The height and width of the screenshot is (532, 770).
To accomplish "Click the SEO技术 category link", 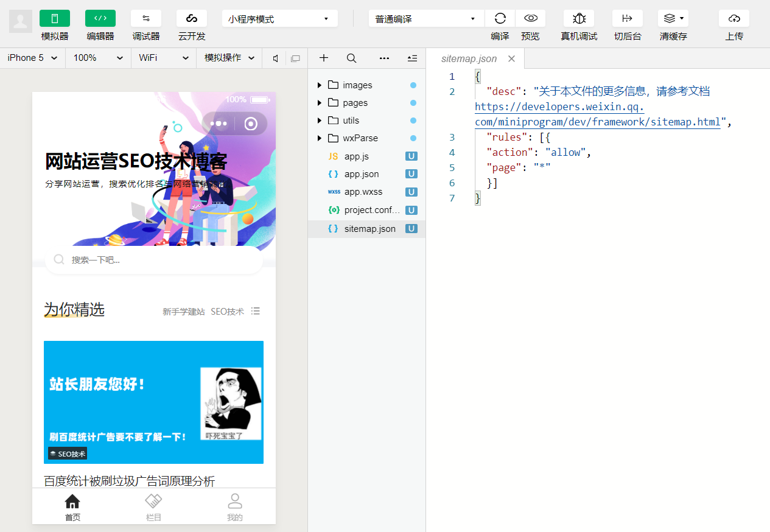I will click(x=227, y=311).
